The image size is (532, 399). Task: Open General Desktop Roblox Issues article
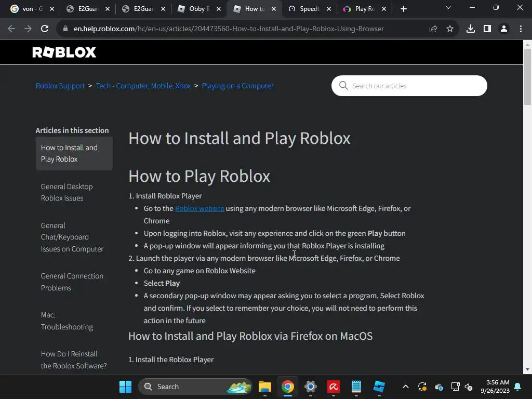pos(67,192)
